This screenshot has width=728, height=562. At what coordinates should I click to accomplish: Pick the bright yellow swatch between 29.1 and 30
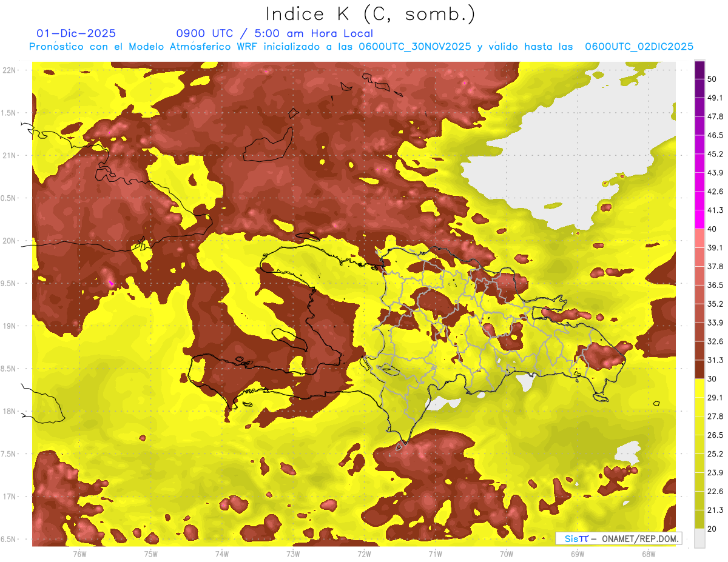coord(699,389)
